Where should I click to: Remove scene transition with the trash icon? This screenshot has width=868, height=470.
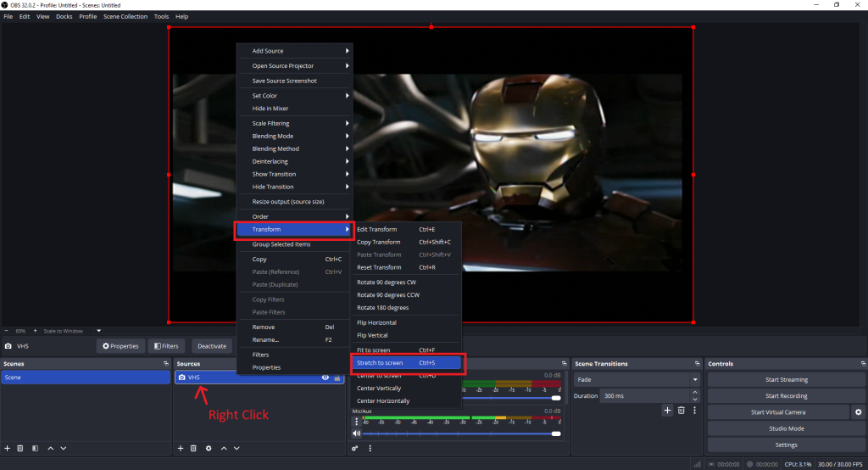click(681, 410)
